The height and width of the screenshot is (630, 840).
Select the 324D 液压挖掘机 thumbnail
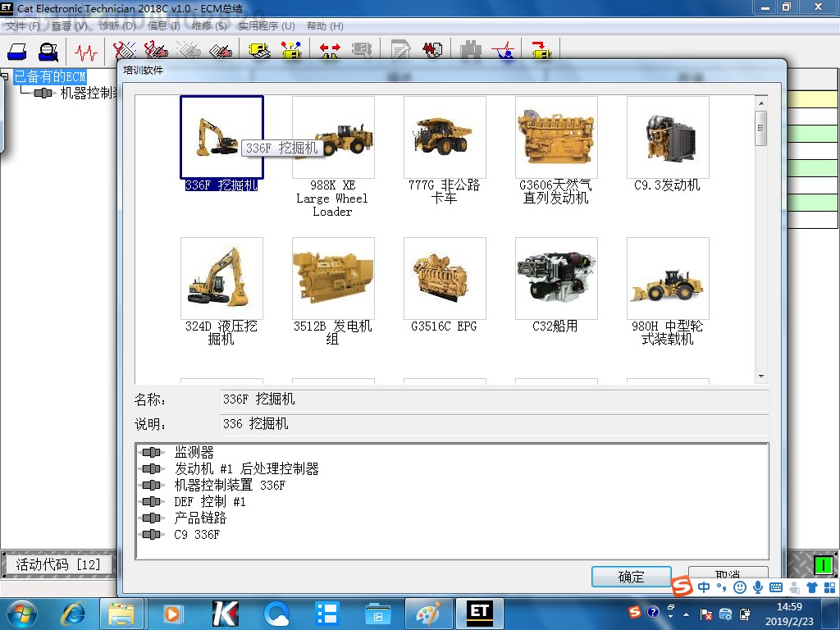coord(221,278)
